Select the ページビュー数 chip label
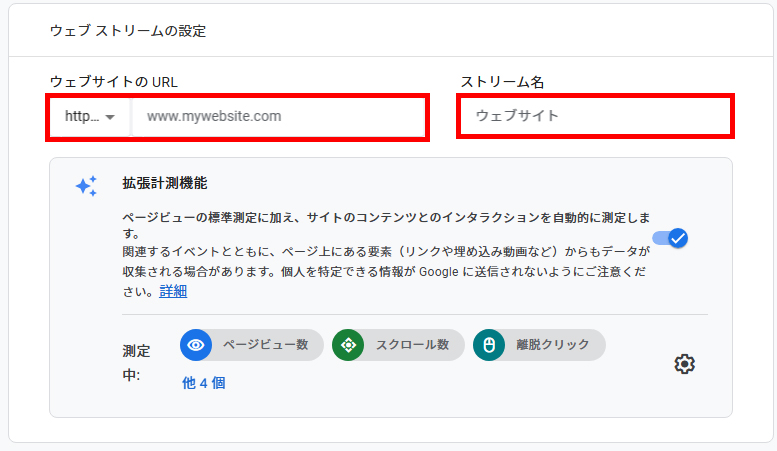The width and height of the screenshot is (777, 451). click(x=266, y=344)
